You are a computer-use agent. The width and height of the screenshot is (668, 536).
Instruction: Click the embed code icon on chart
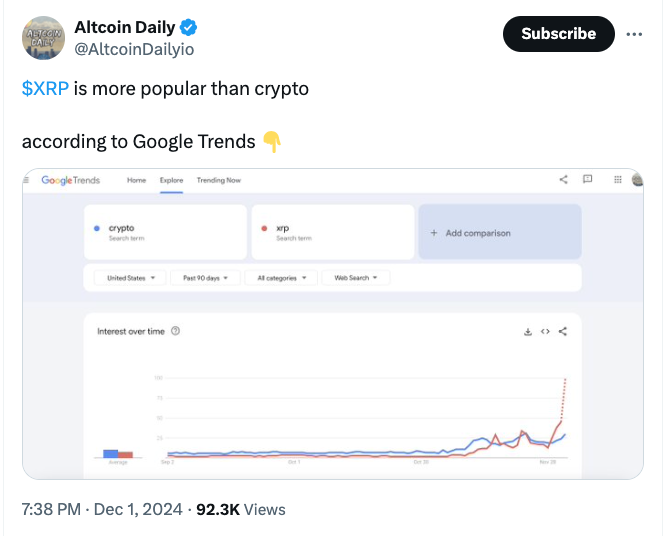[x=545, y=332]
